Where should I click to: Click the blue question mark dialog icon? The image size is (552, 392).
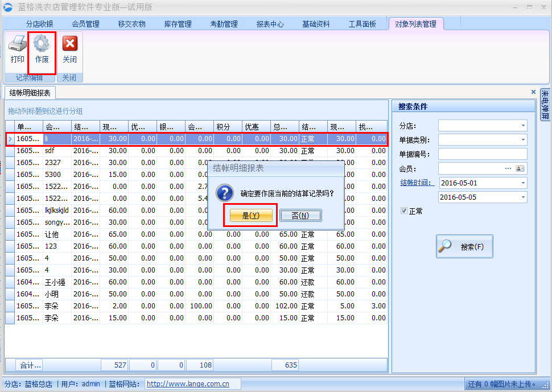[x=224, y=193]
